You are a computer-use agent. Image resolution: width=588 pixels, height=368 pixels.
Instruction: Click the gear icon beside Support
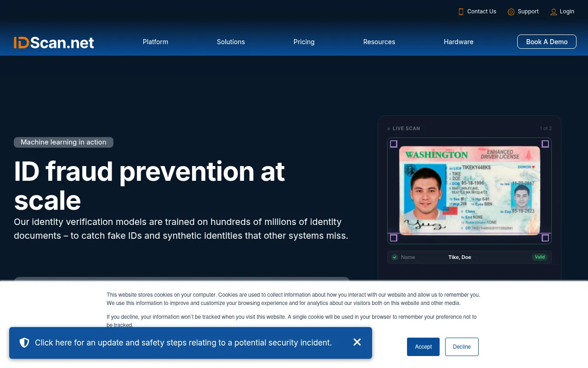click(511, 11)
